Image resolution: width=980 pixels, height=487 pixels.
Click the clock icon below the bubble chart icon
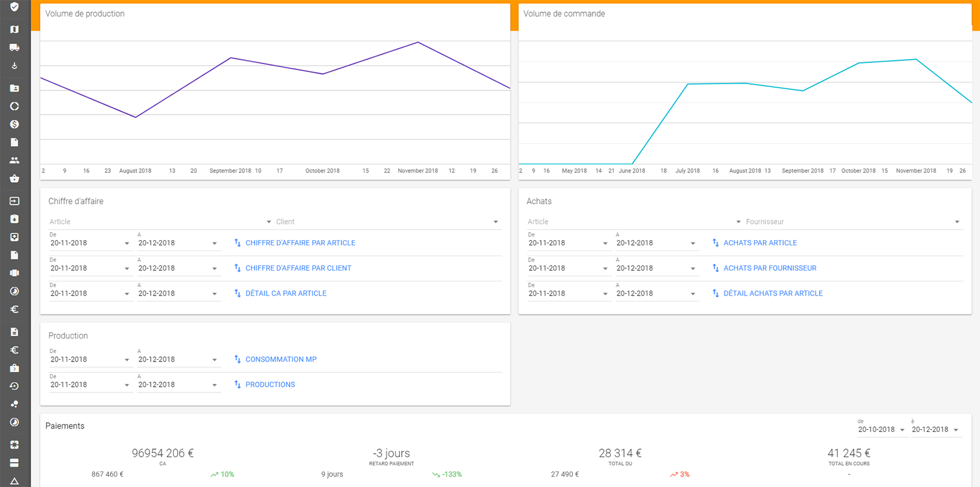(14, 422)
